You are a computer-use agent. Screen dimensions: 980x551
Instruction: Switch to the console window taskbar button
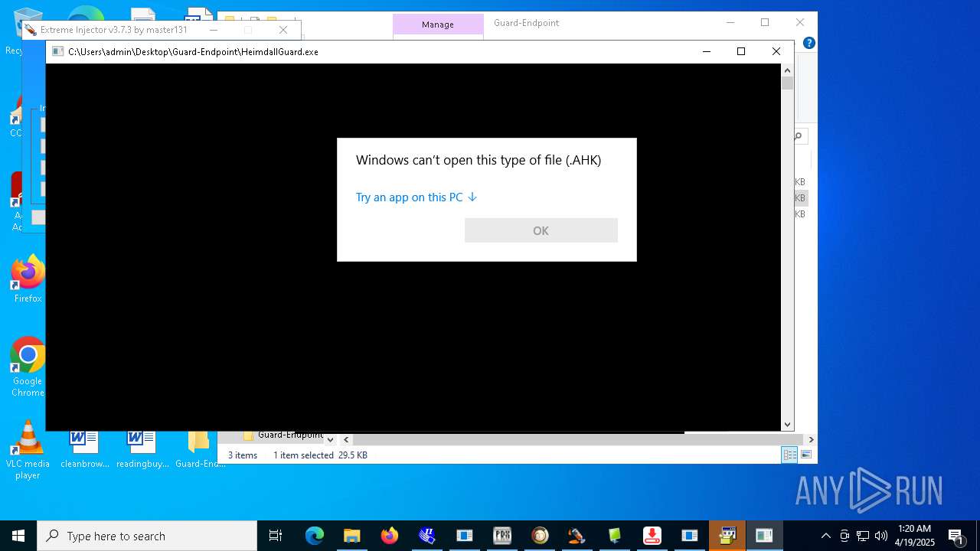coord(765,536)
